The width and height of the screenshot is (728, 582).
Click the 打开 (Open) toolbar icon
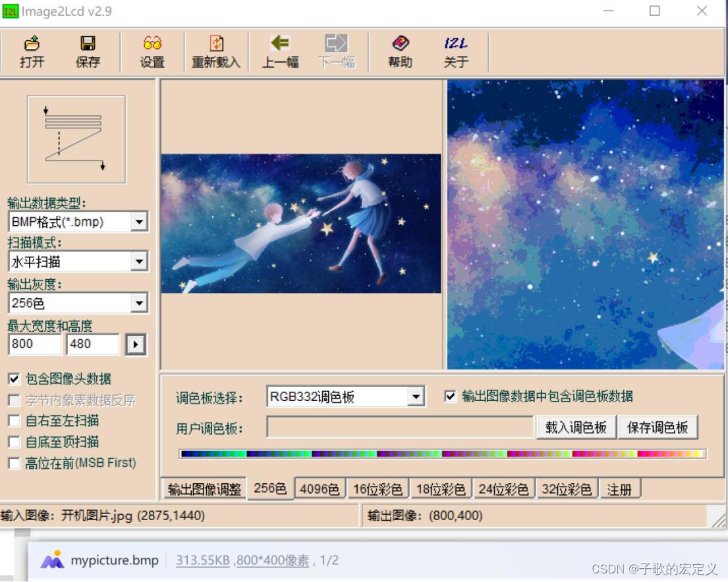pos(31,51)
